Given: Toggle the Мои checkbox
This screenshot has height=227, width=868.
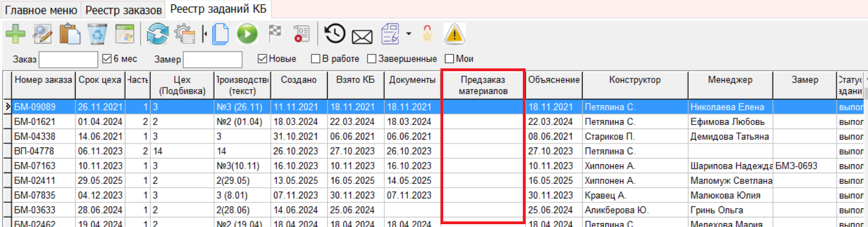Looking at the screenshot, I should [449, 58].
